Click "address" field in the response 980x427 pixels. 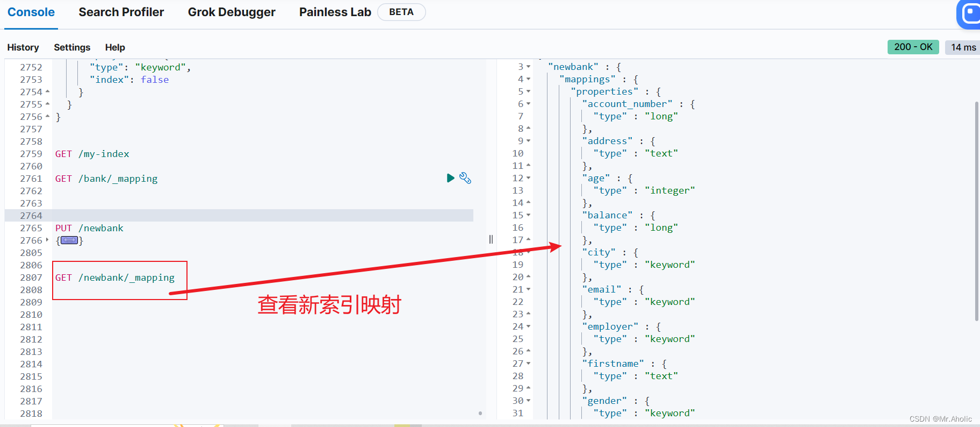pos(607,141)
